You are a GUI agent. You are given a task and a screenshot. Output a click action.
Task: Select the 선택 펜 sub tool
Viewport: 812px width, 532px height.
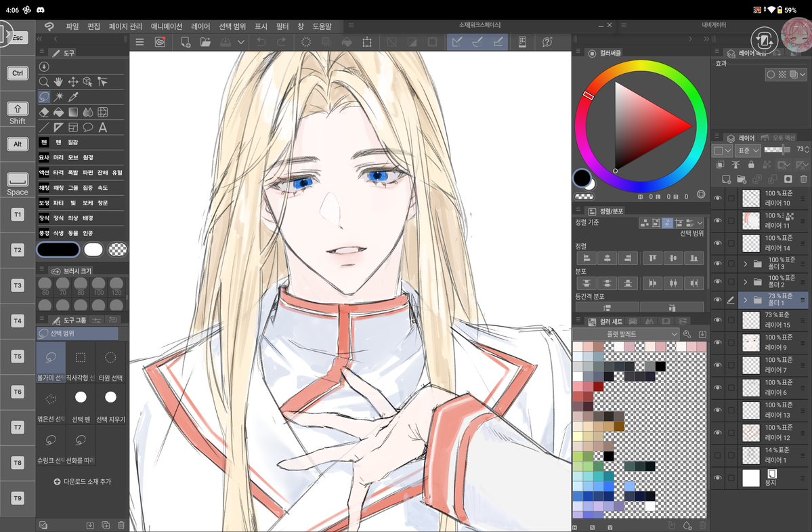click(x=81, y=404)
